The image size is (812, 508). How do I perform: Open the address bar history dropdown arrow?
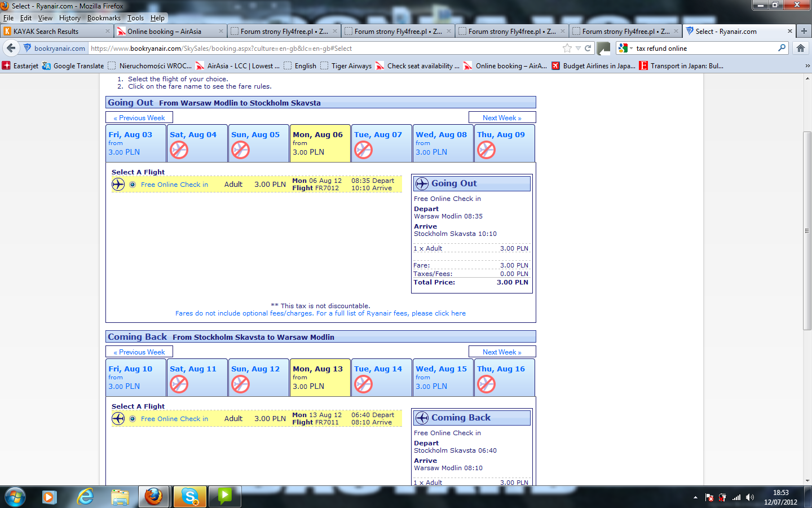coord(578,49)
